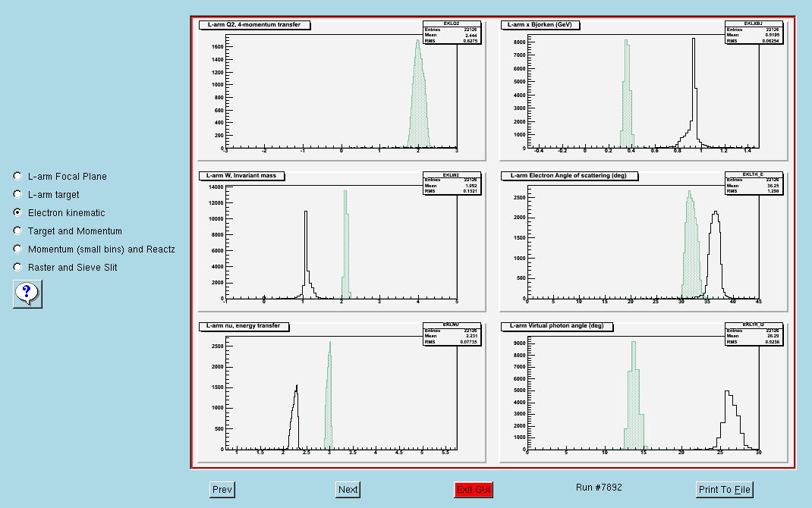
Task: Click the L-arm Q2, 4-momentum transfer histogram title
Action: pos(254,25)
